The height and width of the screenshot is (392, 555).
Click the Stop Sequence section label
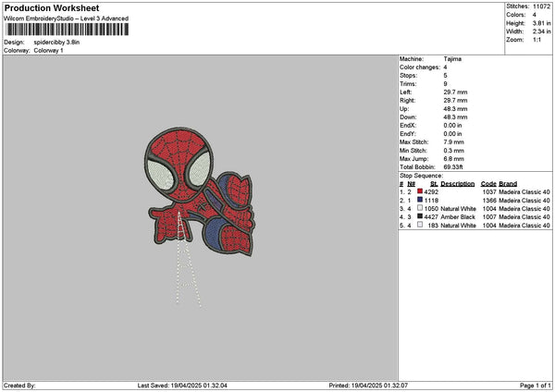(x=421, y=176)
